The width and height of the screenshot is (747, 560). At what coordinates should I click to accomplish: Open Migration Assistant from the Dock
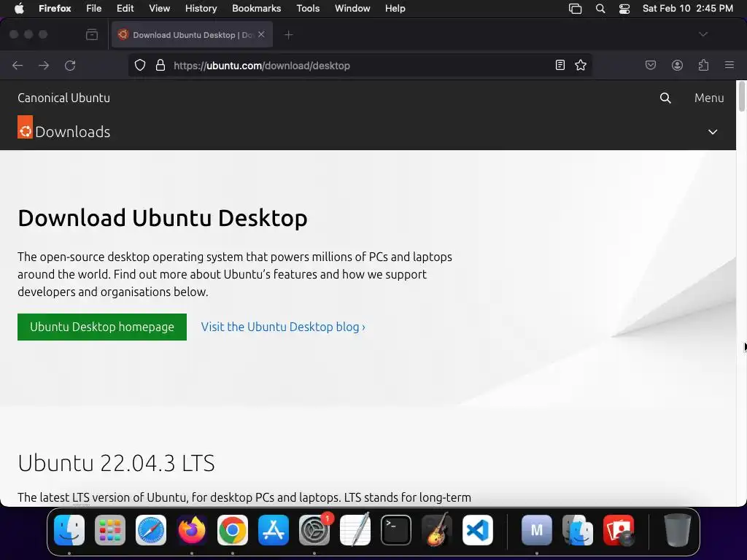click(578, 530)
